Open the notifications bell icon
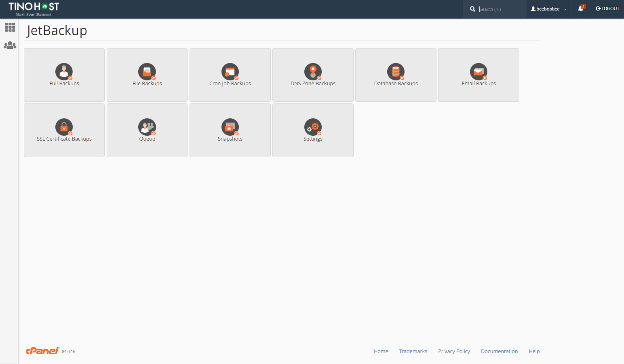This screenshot has height=364, width=624. (581, 8)
